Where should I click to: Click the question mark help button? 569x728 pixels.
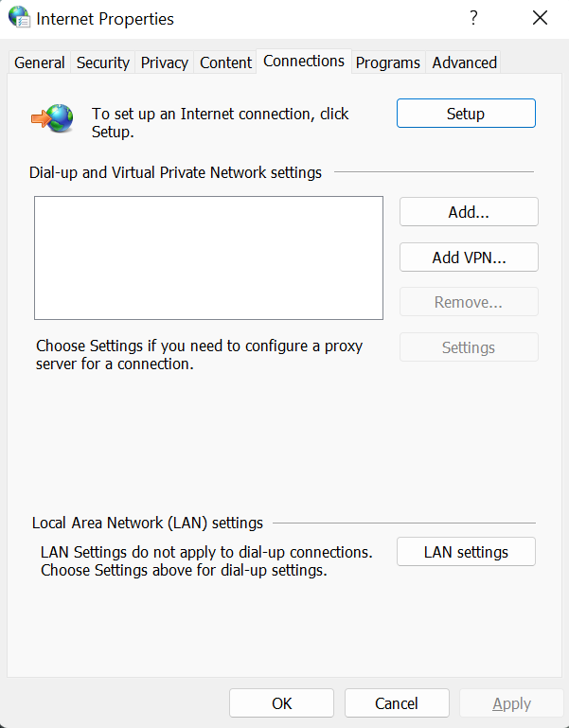click(x=473, y=18)
